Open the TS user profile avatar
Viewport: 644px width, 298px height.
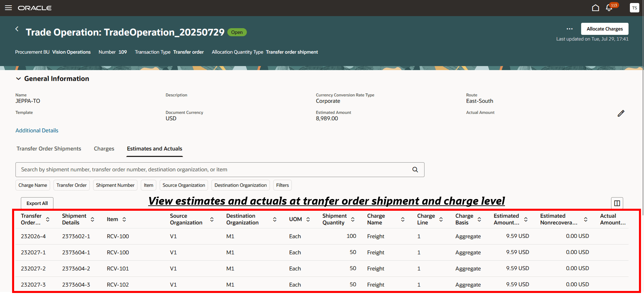tap(634, 8)
